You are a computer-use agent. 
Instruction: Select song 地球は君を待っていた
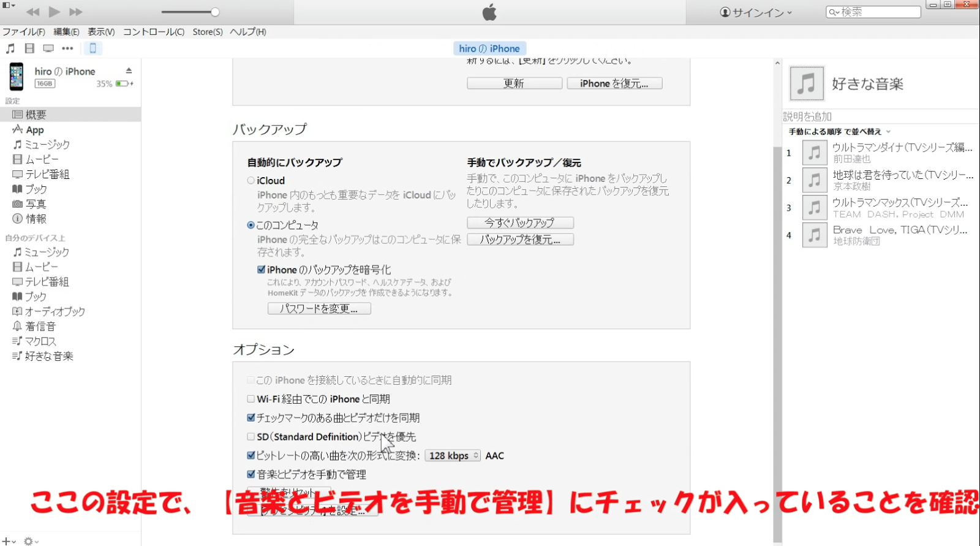point(881,180)
